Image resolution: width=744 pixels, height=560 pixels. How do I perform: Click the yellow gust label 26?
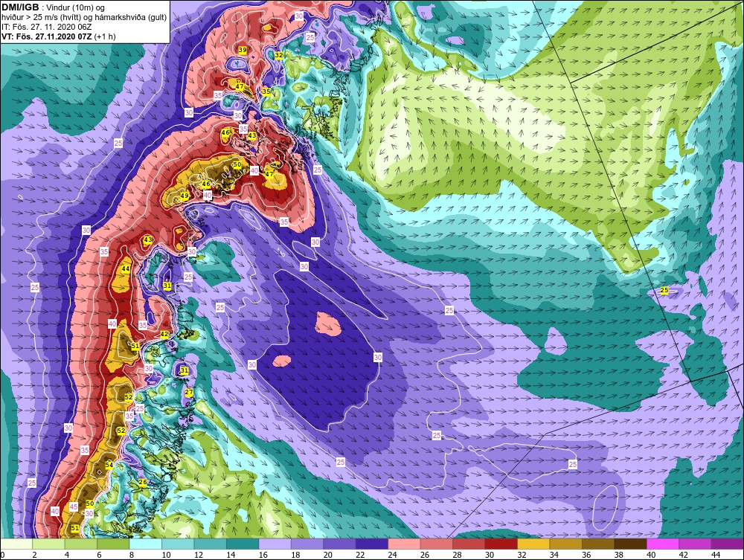pyautogui.click(x=142, y=482)
